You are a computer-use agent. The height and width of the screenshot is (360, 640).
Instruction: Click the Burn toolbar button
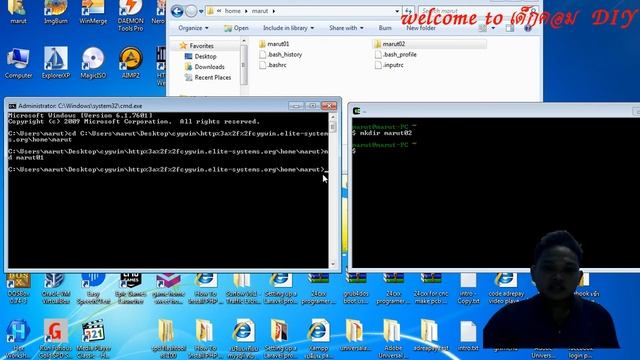tap(385, 28)
